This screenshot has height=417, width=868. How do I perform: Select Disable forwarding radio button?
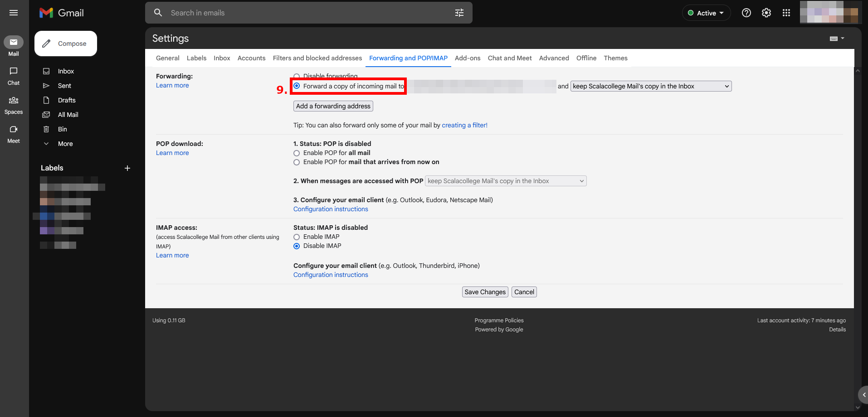coord(297,76)
